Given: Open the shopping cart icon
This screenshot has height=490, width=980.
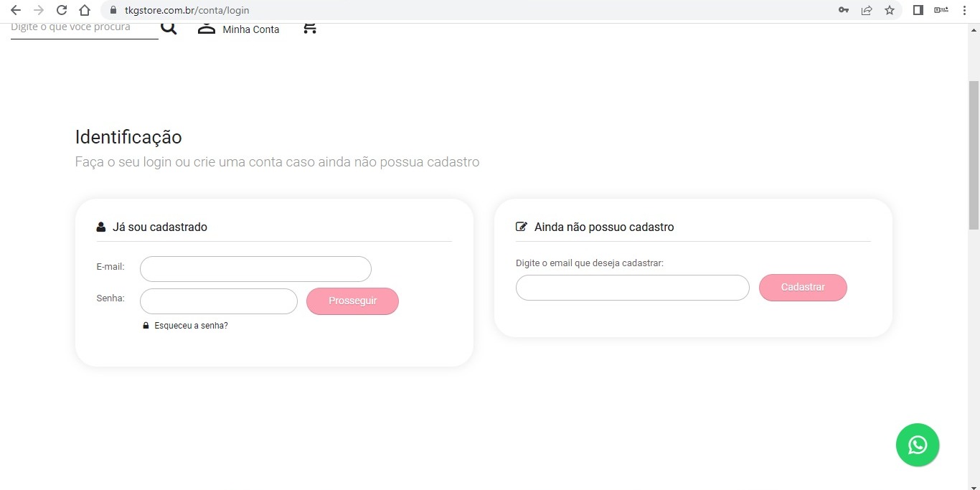Looking at the screenshot, I should [309, 28].
